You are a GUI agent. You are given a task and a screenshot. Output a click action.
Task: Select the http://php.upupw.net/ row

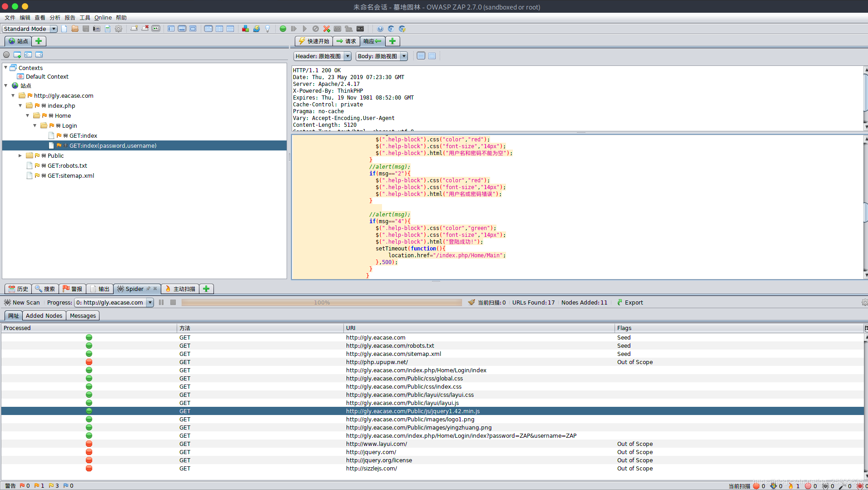[x=432, y=362]
